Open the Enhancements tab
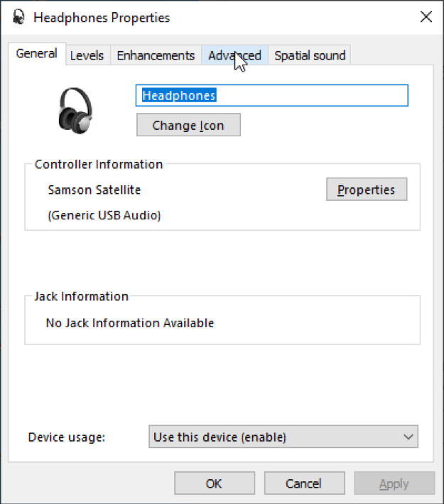The width and height of the screenshot is (444, 504). pyautogui.click(x=155, y=55)
